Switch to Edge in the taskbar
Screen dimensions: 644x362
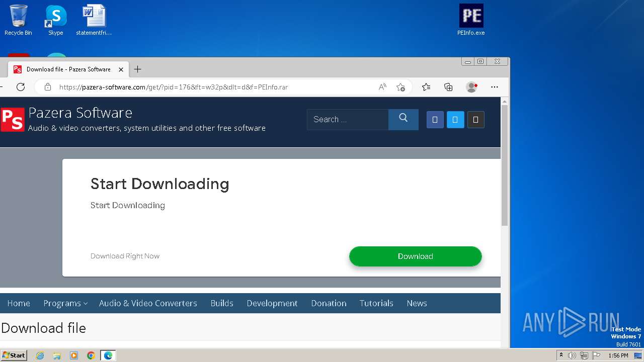108,355
